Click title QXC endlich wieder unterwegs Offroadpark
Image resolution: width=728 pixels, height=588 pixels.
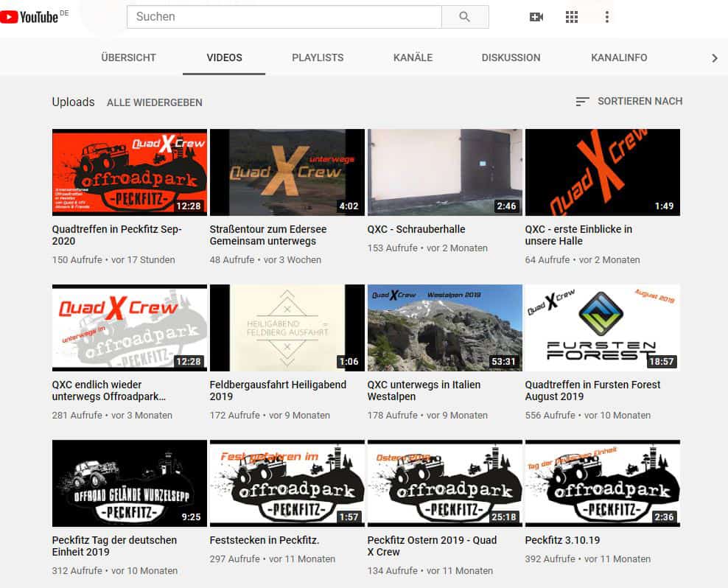point(109,391)
